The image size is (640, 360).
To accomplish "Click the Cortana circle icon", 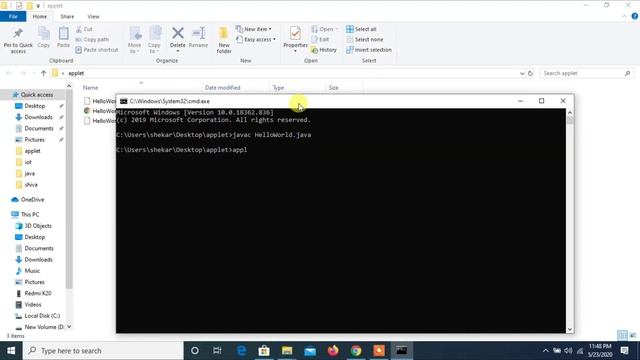I will [x=195, y=351].
